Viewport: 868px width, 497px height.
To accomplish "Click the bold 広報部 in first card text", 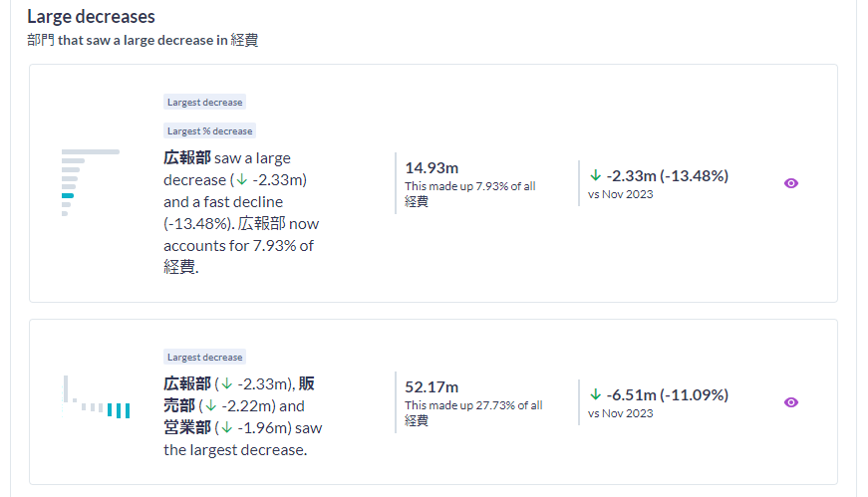I will [187, 158].
